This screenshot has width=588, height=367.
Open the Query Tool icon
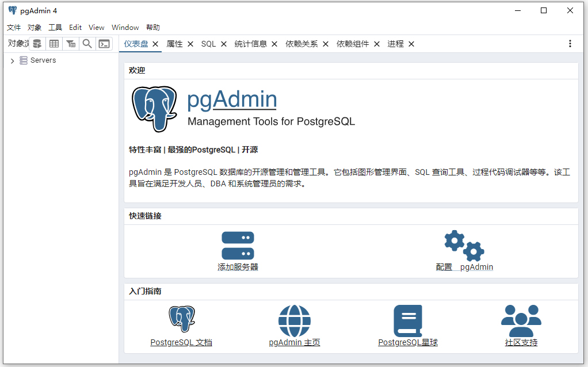coord(37,44)
